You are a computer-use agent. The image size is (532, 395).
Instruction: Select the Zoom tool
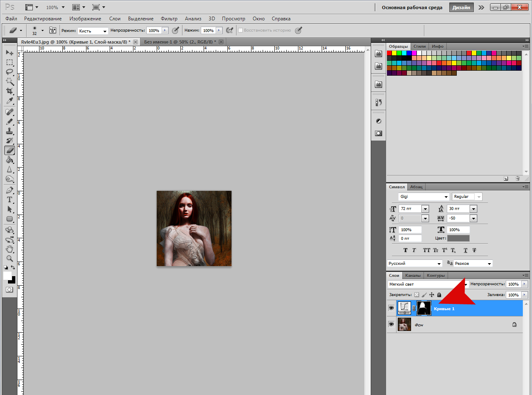(x=10, y=259)
